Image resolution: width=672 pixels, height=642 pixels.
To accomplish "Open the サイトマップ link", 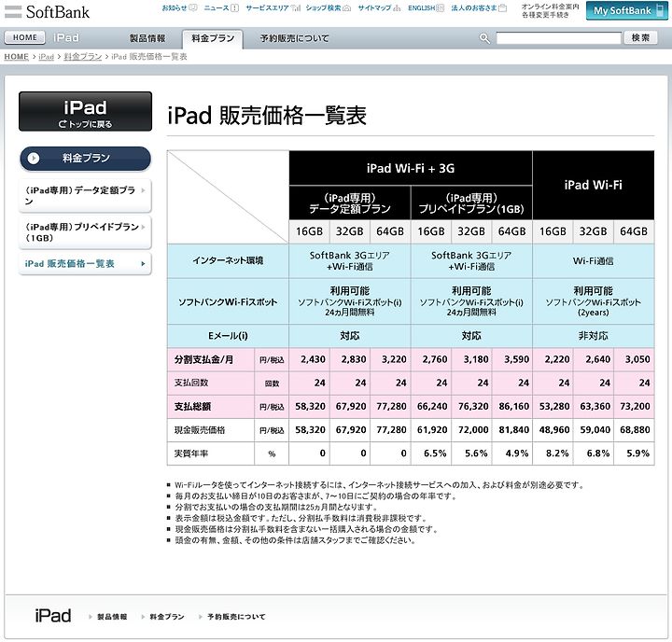I will (379, 7).
